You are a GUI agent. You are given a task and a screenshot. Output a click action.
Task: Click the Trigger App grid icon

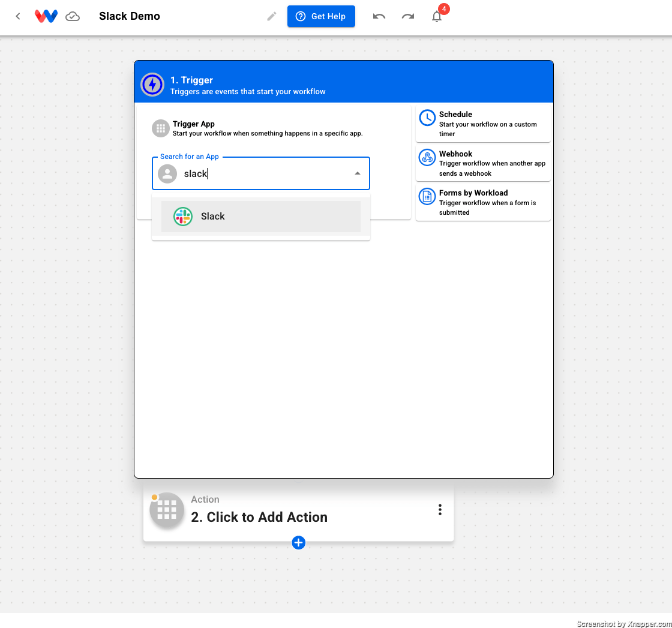161,128
